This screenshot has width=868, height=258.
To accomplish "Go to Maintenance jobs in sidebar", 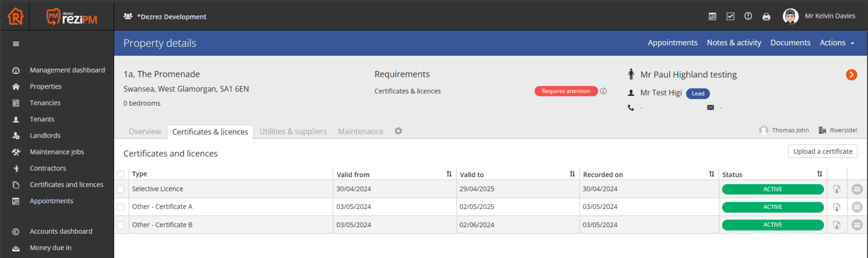I will coord(57,152).
